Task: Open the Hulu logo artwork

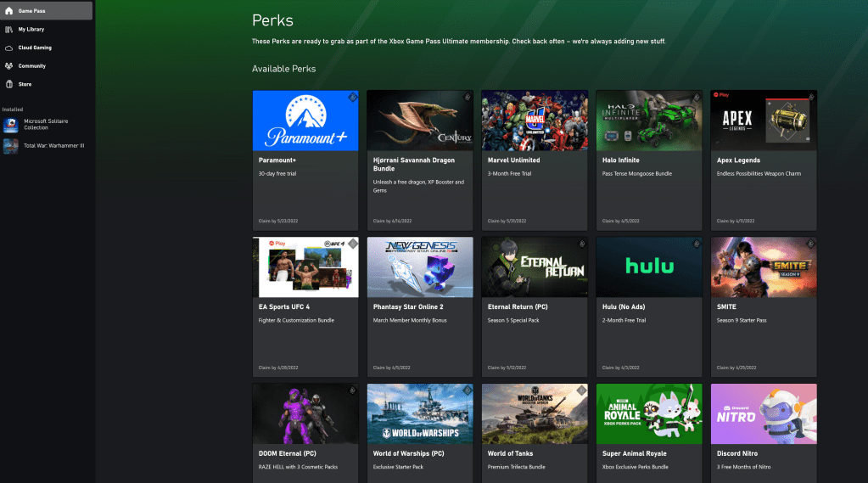Action: point(649,267)
